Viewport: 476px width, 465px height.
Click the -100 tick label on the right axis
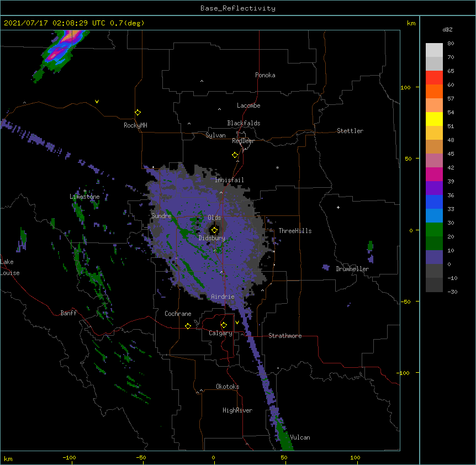404,373
